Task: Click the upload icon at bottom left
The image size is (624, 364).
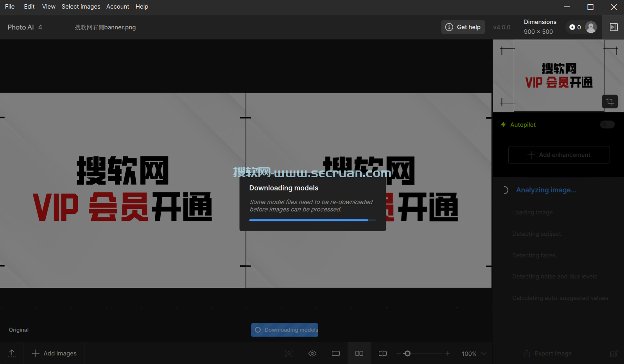Action: (x=12, y=353)
